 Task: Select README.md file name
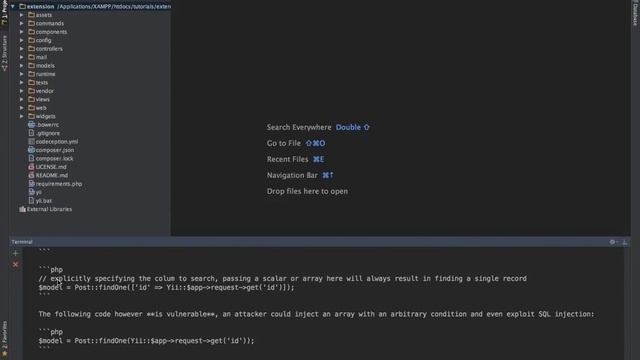[52, 175]
